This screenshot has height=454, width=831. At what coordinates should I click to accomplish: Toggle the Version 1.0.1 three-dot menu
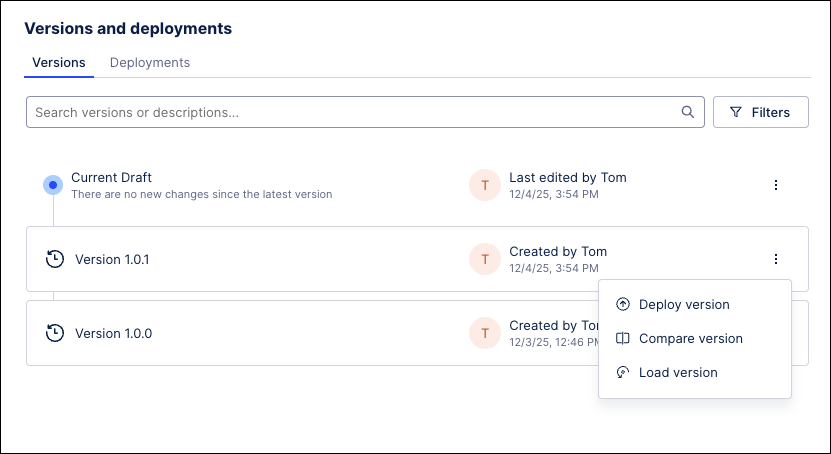776,259
